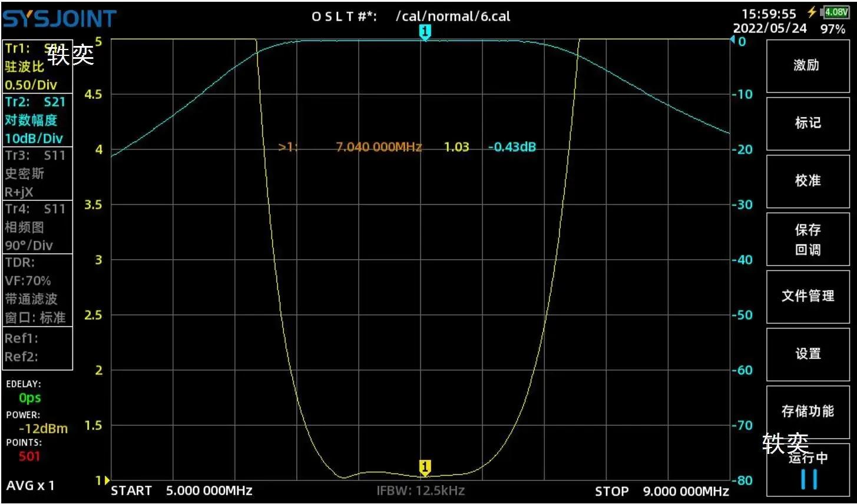
Task: Click the IFBW: 12.5kHz setting
Action: pos(421,490)
